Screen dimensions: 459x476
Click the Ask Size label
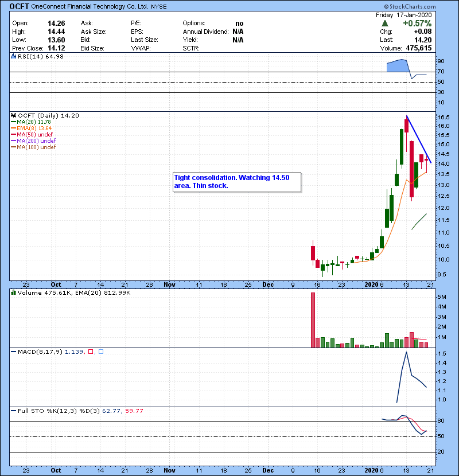tap(94, 32)
